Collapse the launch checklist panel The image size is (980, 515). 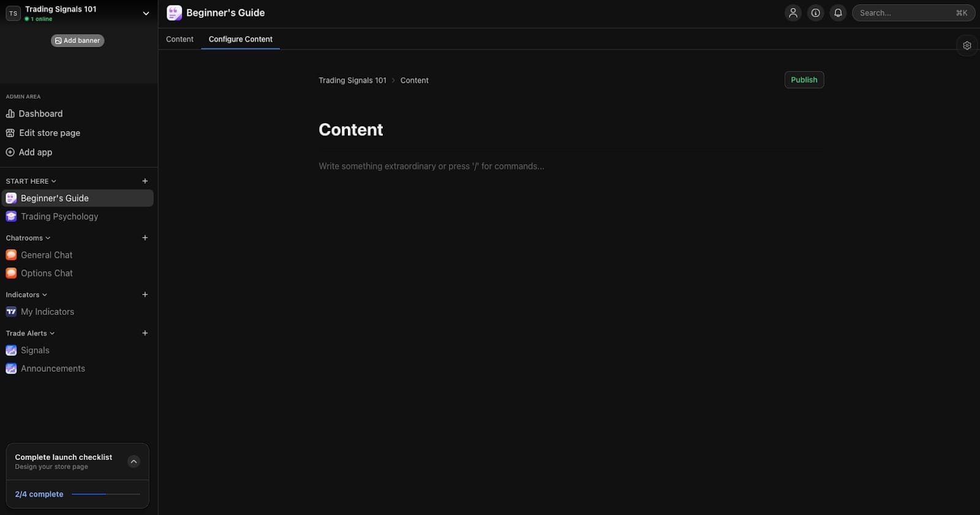point(134,462)
